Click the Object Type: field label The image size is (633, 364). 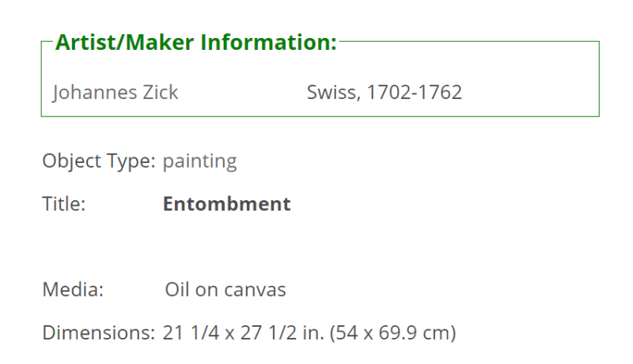click(99, 161)
